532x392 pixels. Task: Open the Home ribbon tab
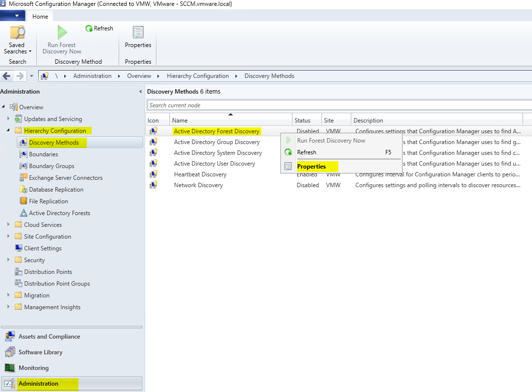(x=40, y=16)
